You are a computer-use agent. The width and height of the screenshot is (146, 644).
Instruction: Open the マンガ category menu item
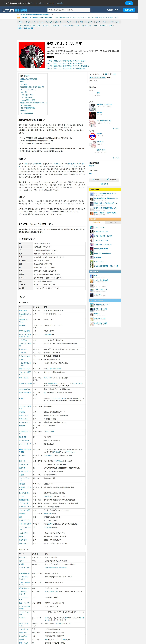(28, 22)
